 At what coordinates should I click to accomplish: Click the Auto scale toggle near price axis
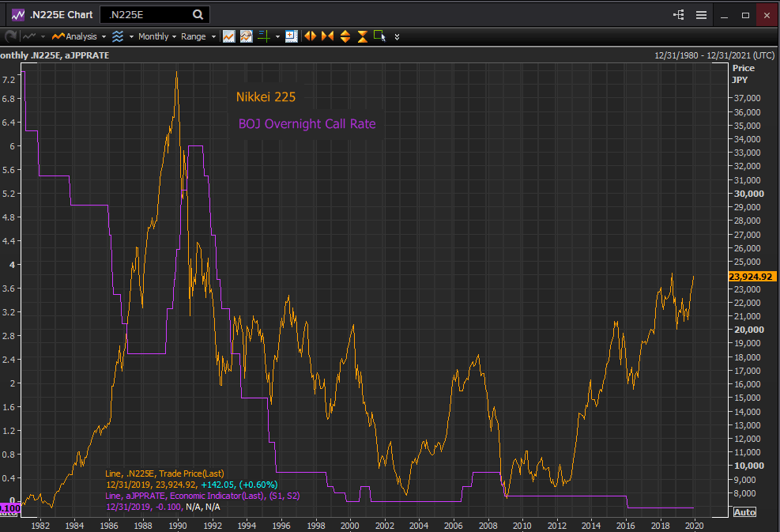pos(744,511)
